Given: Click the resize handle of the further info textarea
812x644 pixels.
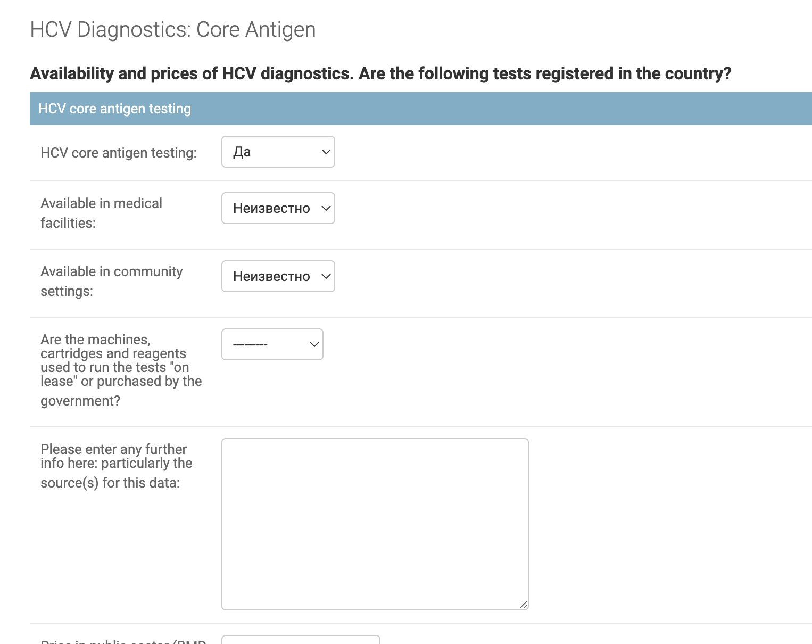Looking at the screenshot, I should [523, 605].
